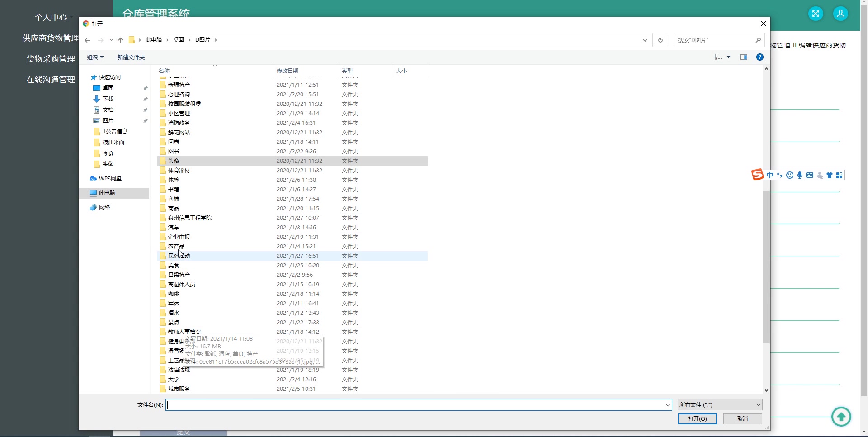Image resolution: width=868 pixels, height=437 pixels.
Task: Open 桌面 under quick access
Action: [108, 88]
